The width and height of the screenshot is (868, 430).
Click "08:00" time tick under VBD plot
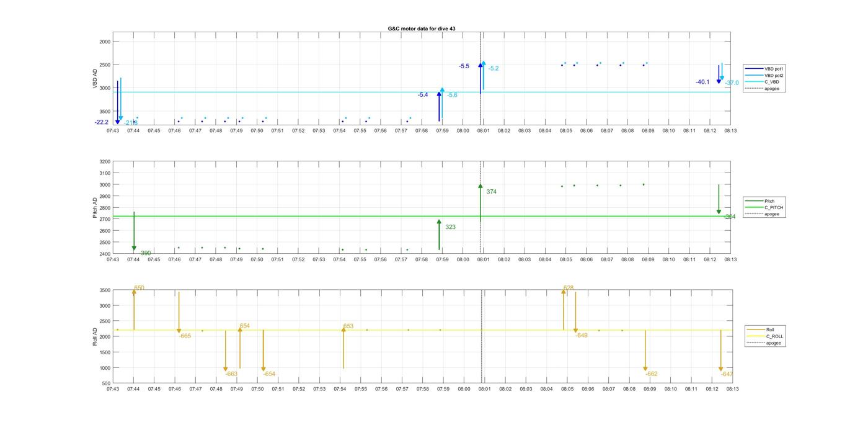coord(463,131)
